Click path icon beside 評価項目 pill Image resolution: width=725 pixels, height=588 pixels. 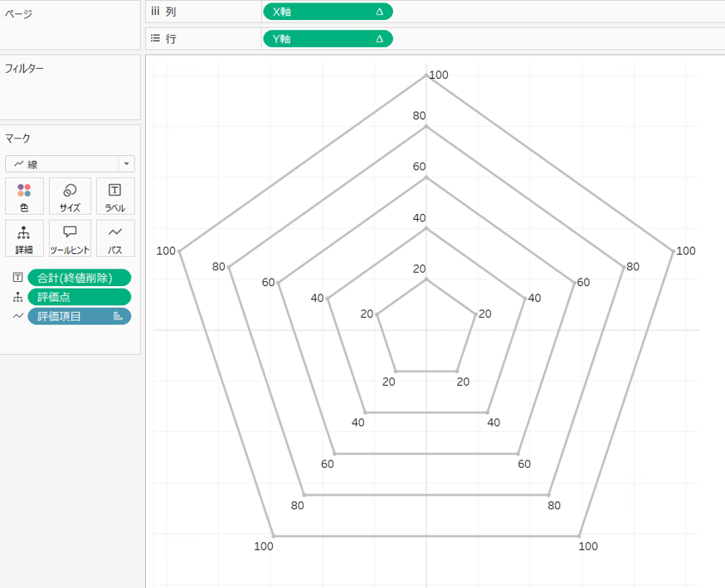(x=17, y=316)
